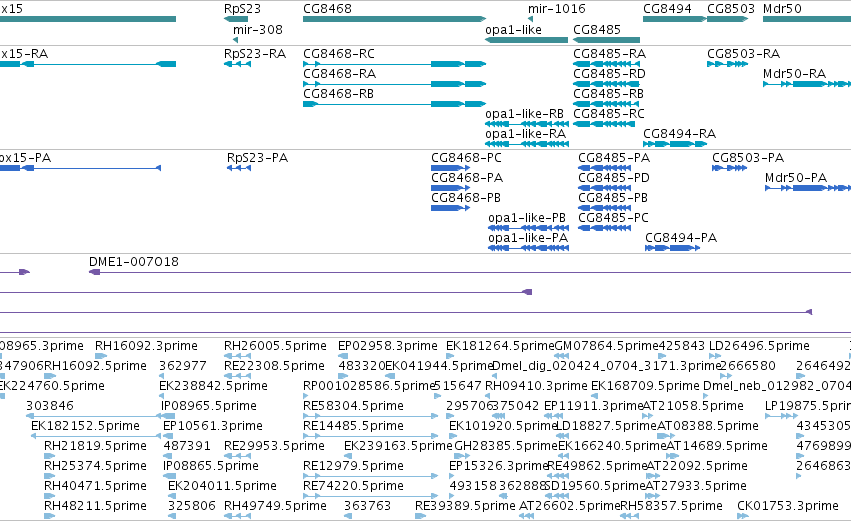The height and width of the screenshot is (521, 851).
Task: Select EST RH21819.5prime
Action: (x=96, y=447)
